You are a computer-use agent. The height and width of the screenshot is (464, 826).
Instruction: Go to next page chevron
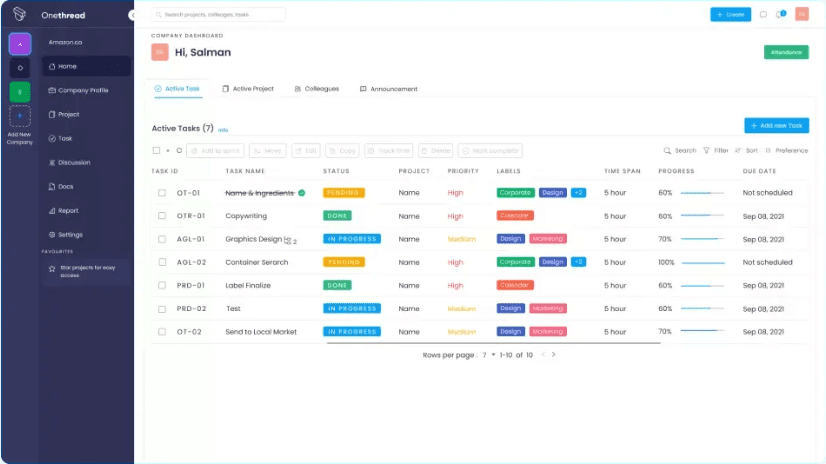click(553, 354)
